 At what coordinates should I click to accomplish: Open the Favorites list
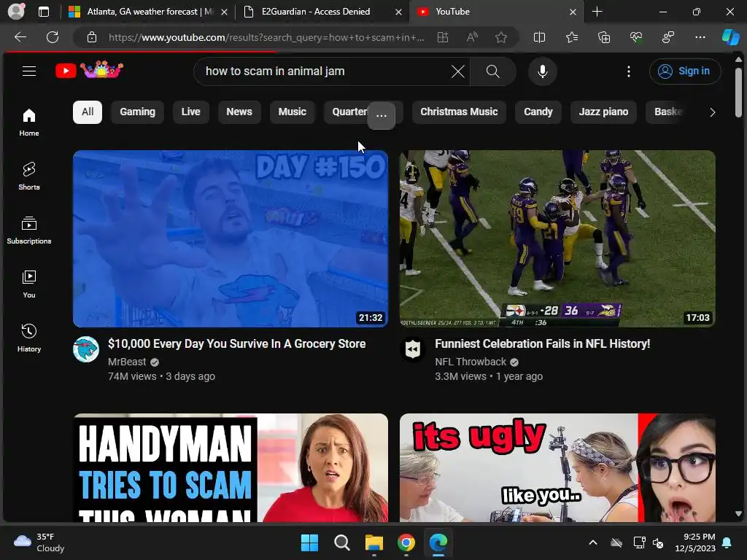coord(572,37)
